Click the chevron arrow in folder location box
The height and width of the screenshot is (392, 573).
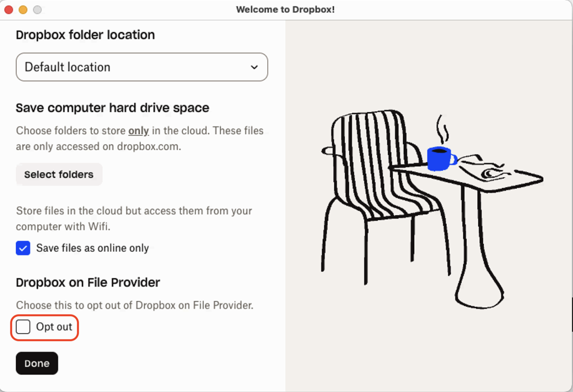coord(254,67)
